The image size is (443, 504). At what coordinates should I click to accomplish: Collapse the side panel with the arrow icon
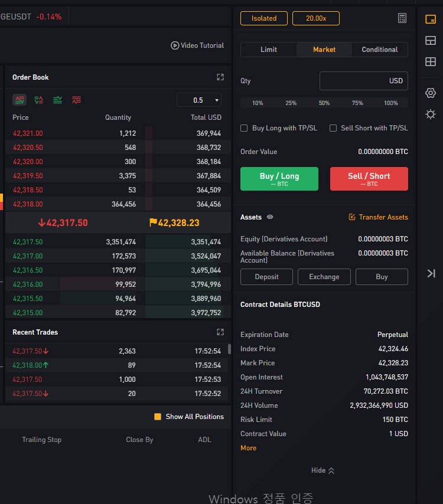click(431, 273)
